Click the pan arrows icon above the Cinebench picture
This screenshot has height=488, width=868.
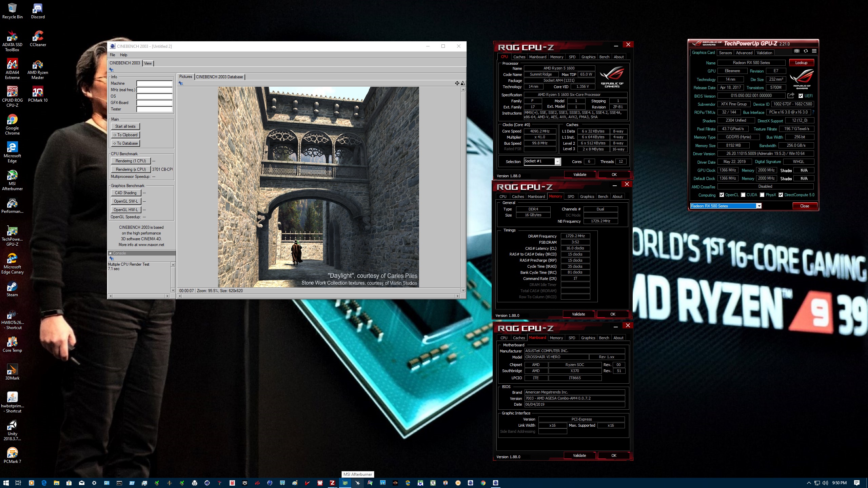click(x=457, y=83)
